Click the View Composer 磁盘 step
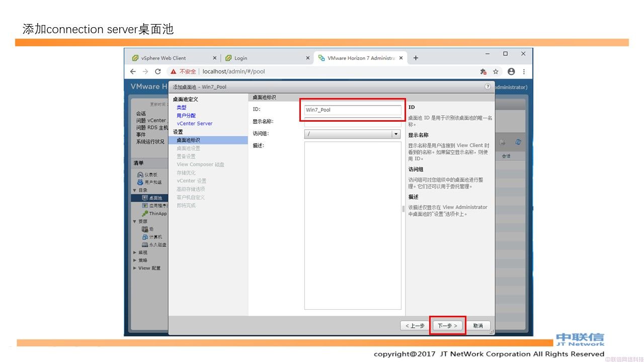 point(200,164)
